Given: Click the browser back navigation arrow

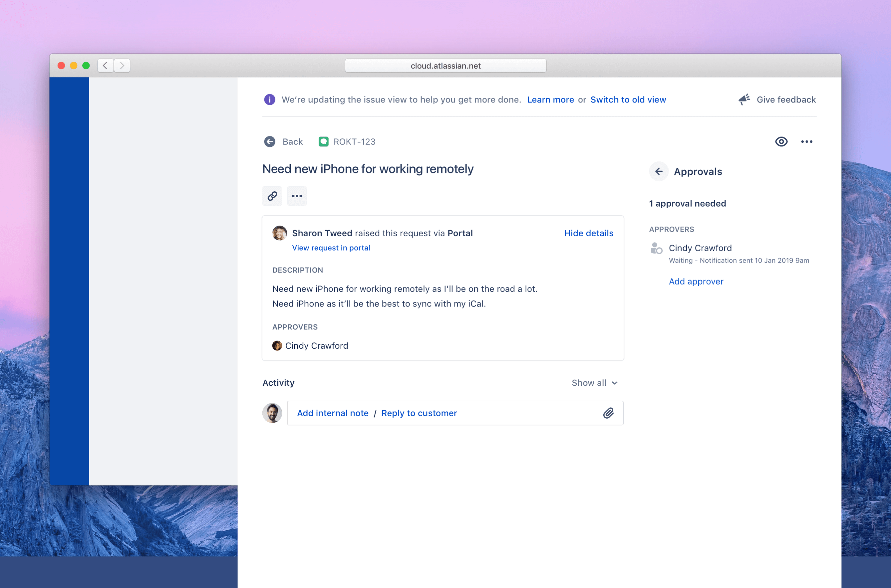Looking at the screenshot, I should coord(106,65).
